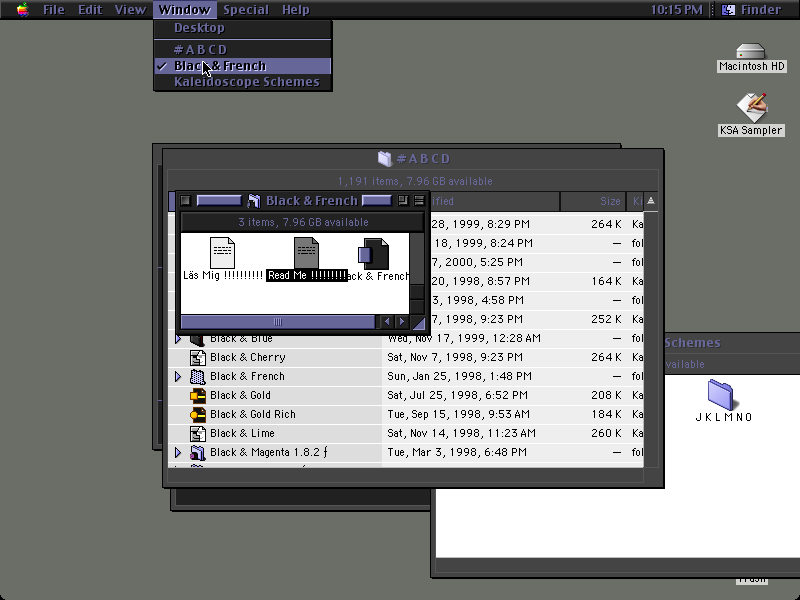Open the File menu
The width and height of the screenshot is (800, 600).
click(x=54, y=10)
